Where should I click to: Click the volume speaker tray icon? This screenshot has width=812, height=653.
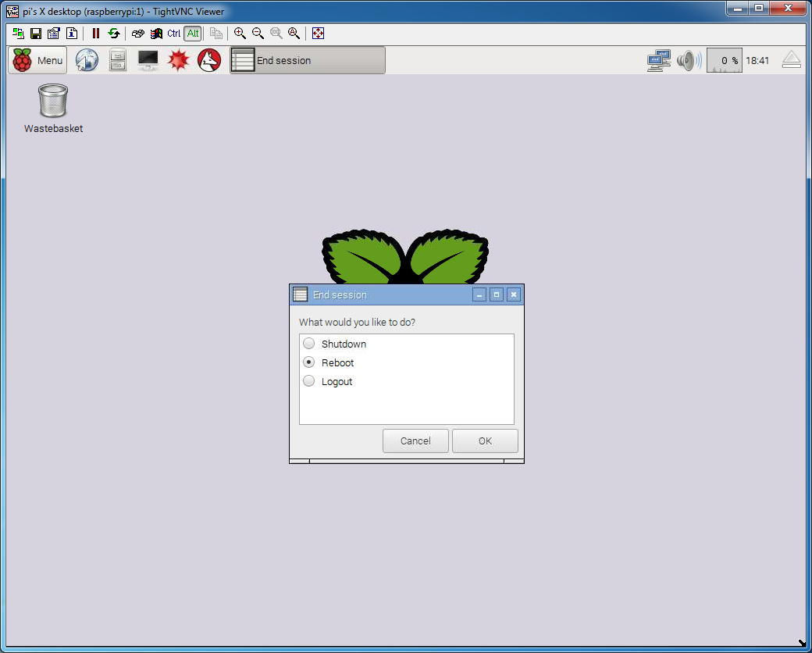(689, 61)
